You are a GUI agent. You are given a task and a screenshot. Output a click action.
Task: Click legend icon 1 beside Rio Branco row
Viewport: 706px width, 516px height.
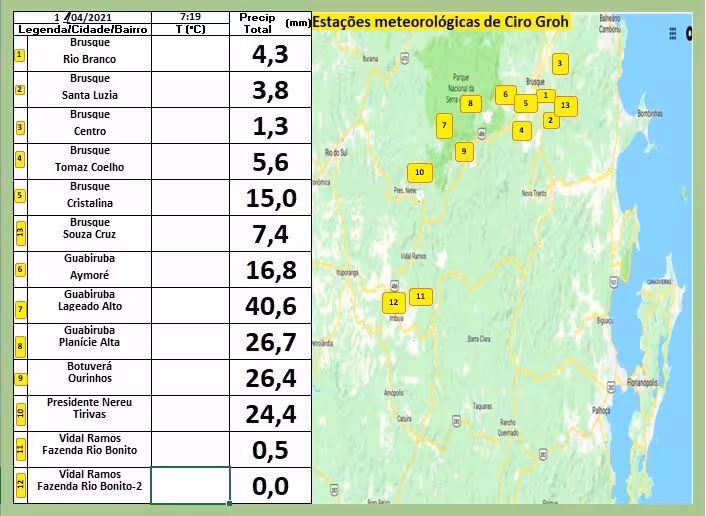pyautogui.click(x=19, y=54)
